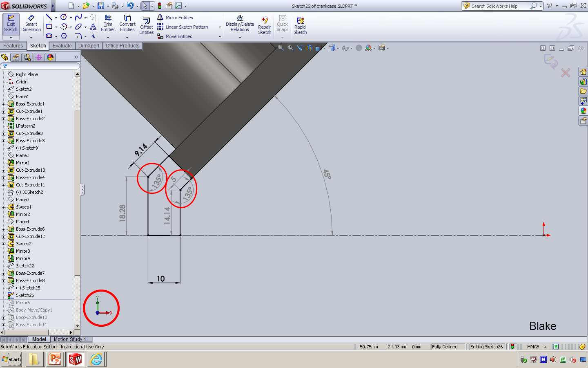The height and width of the screenshot is (368, 588).
Task: Select the Model tab
Action: (x=39, y=339)
